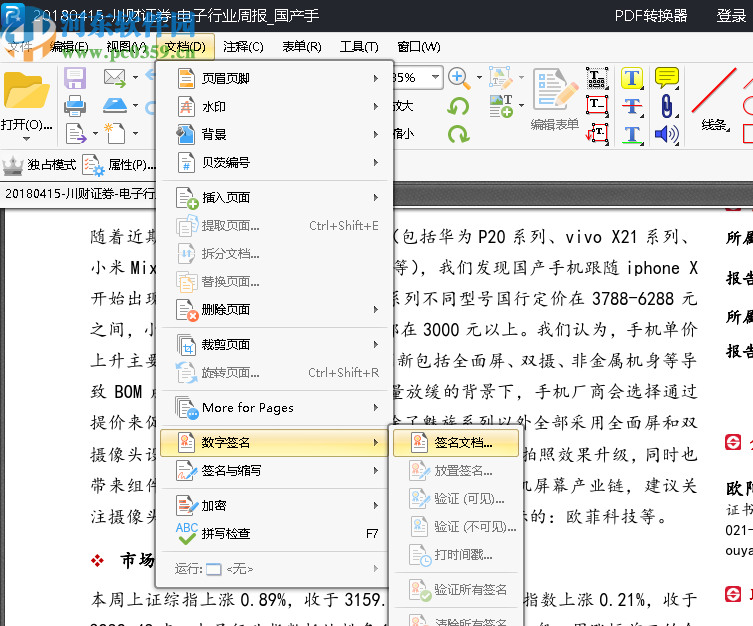Expand the zoom tool dropdown arrow
753x626 pixels.
click(x=479, y=77)
